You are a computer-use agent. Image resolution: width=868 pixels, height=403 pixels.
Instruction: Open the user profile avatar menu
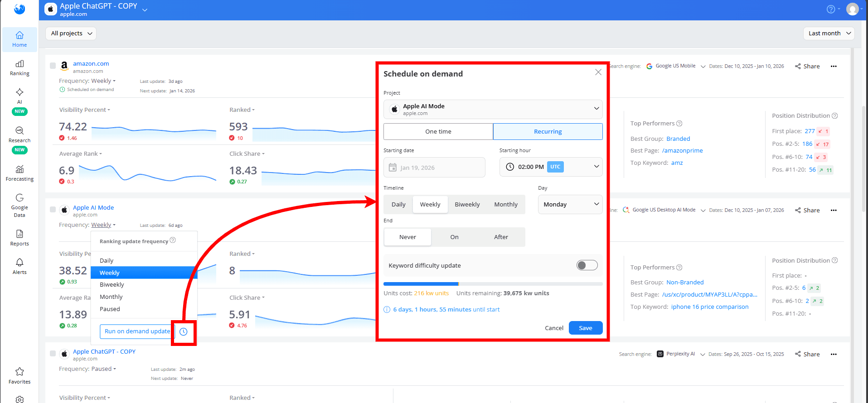pyautogui.click(x=853, y=9)
